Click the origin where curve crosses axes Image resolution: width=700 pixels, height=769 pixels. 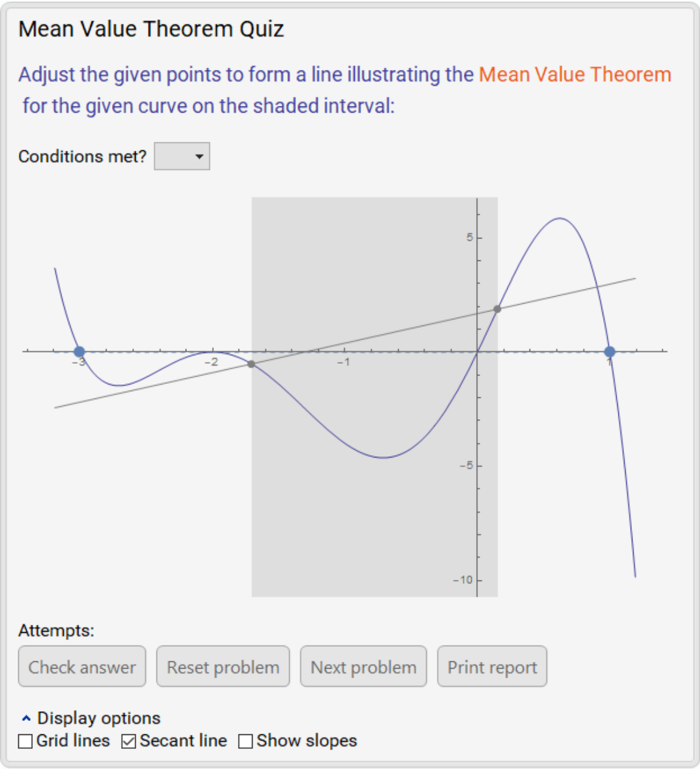[477, 352]
